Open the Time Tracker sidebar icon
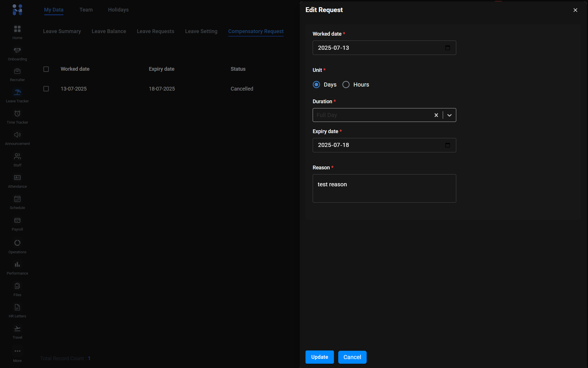 (17, 114)
